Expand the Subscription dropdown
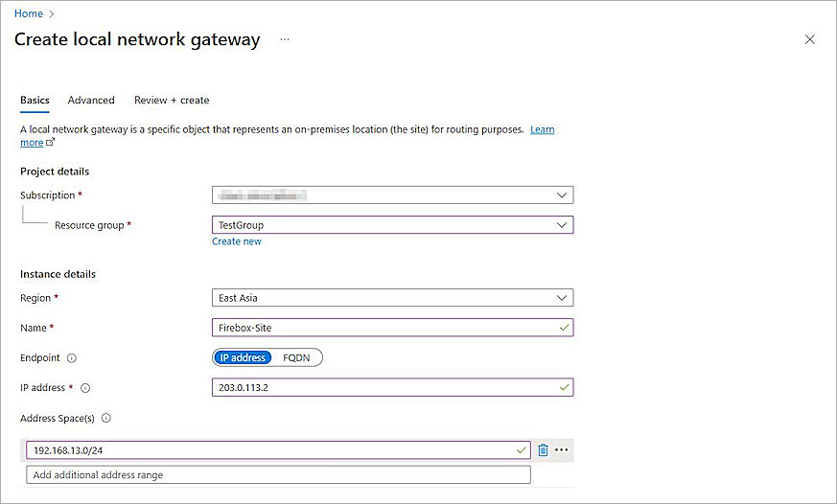Image resolution: width=837 pixels, height=504 pixels. pyautogui.click(x=392, y=195)
